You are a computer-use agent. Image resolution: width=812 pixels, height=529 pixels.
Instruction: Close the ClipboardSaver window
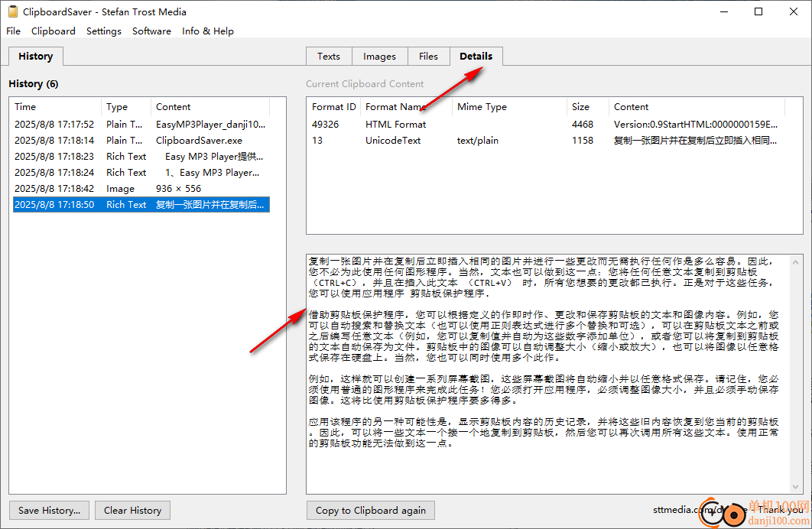click(794, 11)
